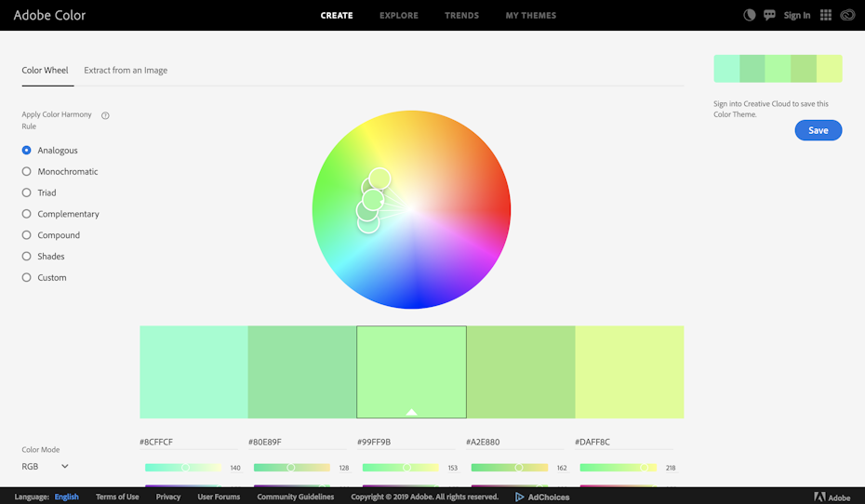This screenshot has height=504, width=865.
Task: Click the topmost yellow-green wheel handle
Action: 379,179
